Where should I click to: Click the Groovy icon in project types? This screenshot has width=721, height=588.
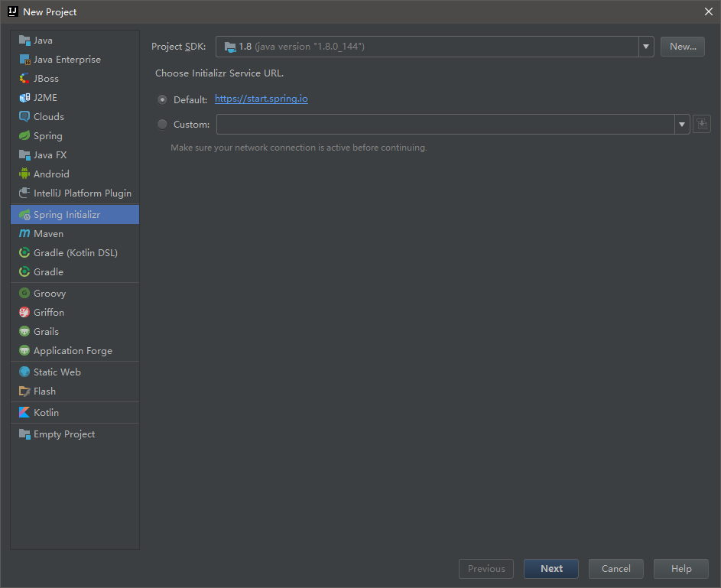24,293
